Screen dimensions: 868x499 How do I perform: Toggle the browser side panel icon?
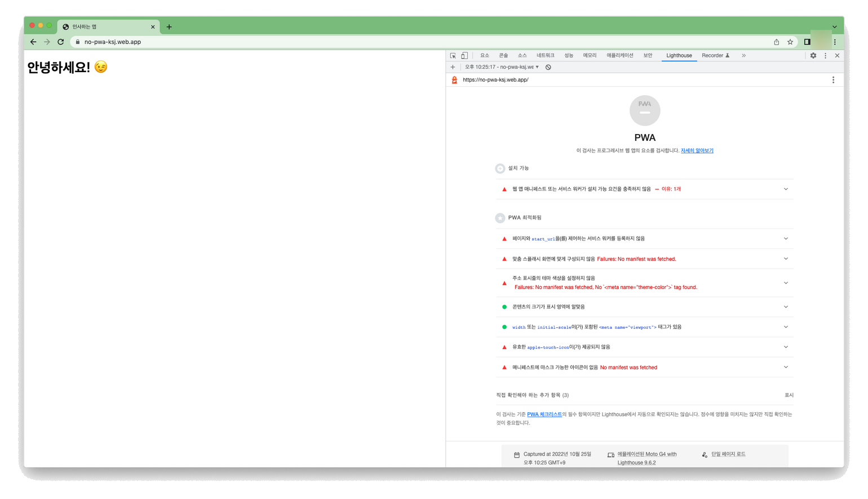[x=807, y=42]
